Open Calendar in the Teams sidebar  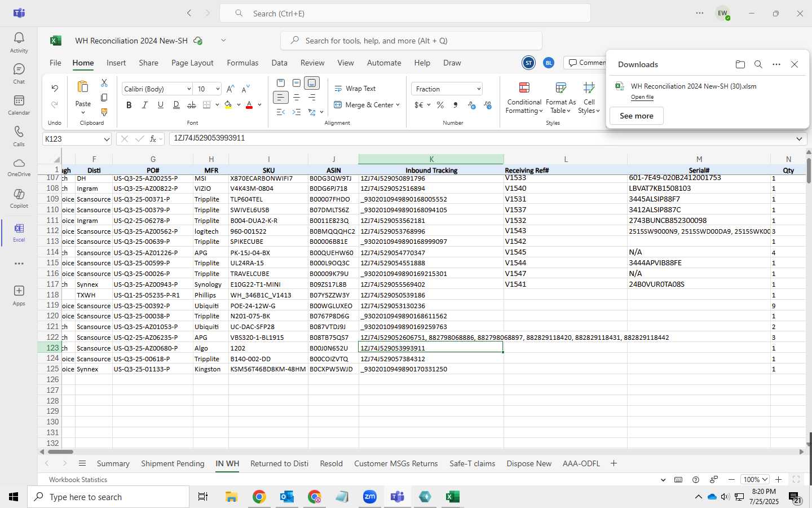[19, 104]
